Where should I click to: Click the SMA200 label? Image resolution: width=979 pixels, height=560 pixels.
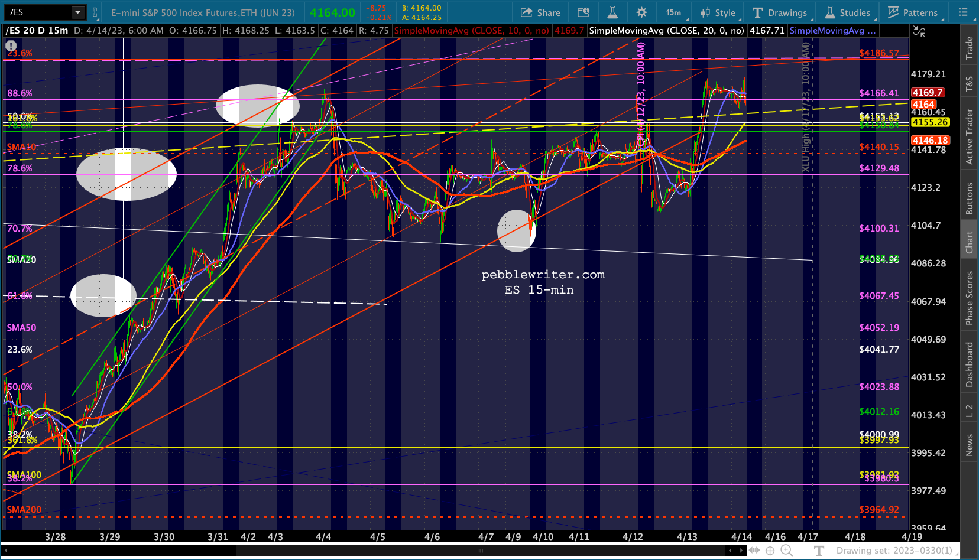point(24,510)
